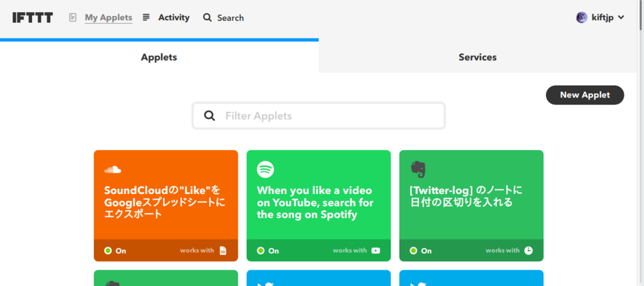Open the Activity link in navbar
Image resolution: width=644 pixels, height=286 pixels.
tap(174, 18)
